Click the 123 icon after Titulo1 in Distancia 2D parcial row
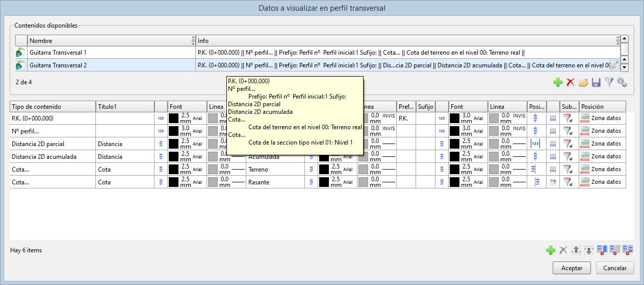The height and width of the screenshot is (285, 644). pos(161,144)
